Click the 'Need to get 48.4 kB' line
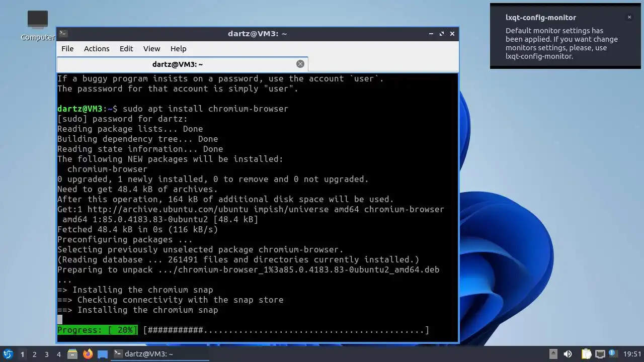 (x=137, y=190)
